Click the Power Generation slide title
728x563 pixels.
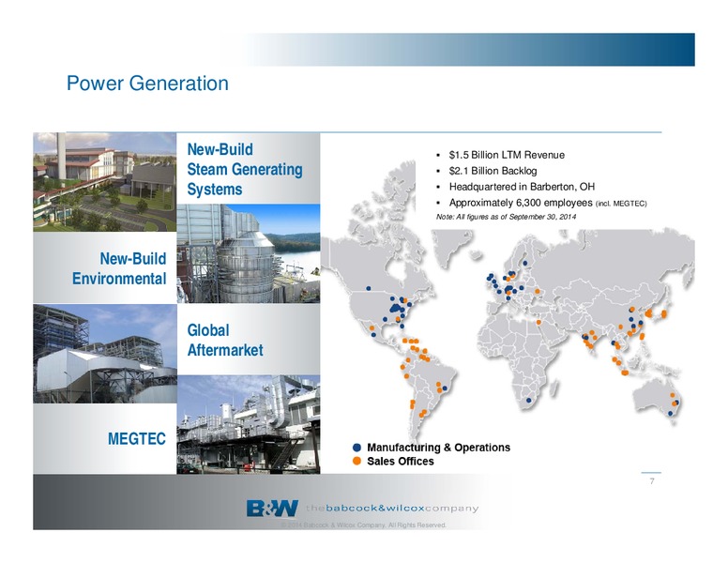[147, 84]
